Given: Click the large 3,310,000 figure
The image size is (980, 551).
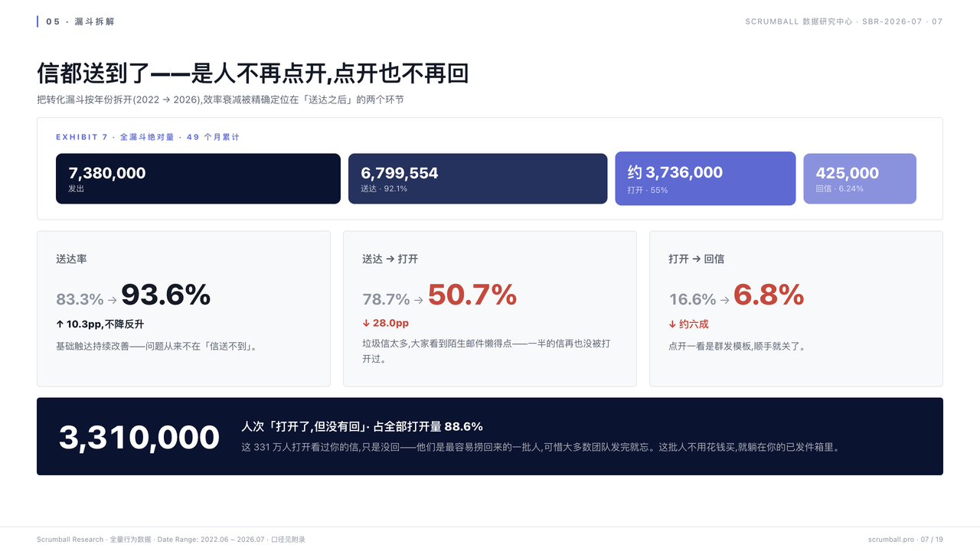Looking at the screenshot, I should click(x=139, y=437).
